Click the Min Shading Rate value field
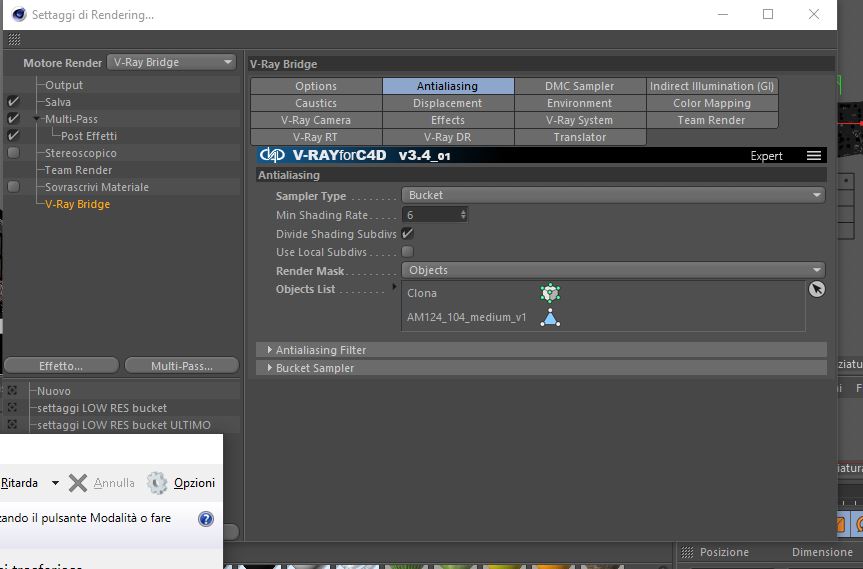Viewport: 863px width, 569px height. (431, 215)
